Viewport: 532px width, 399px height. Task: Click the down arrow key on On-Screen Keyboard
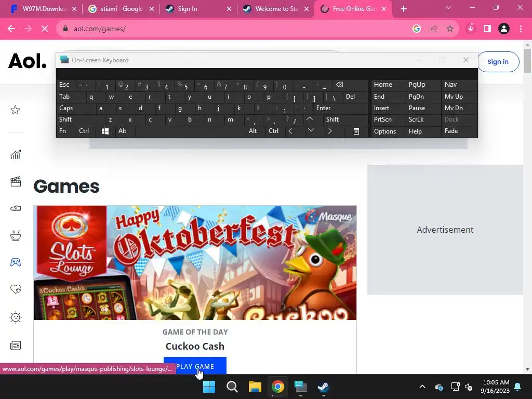coord(311,130)
